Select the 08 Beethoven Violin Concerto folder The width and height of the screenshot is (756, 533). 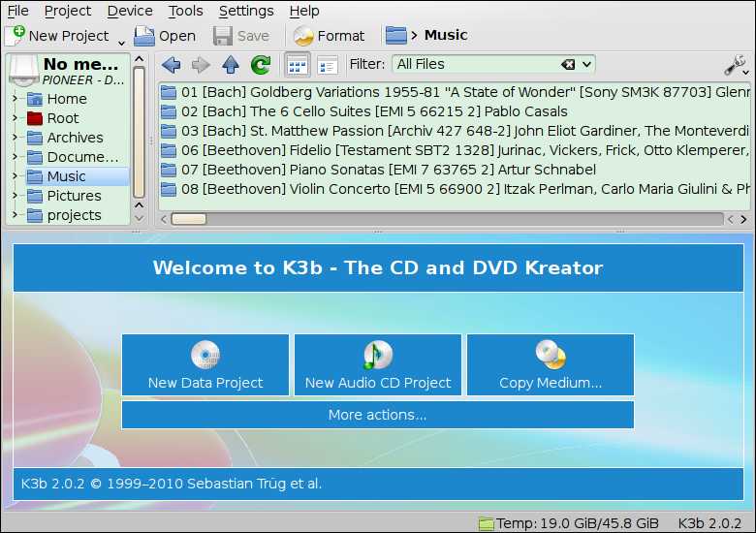point(456,189)
